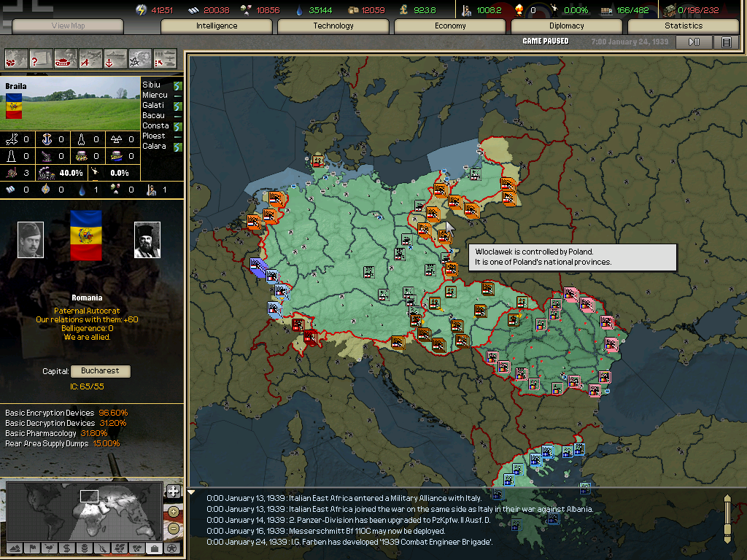The height and width of the screenshot is (560, 747).
Task: Switch to diplomatic map mode (briefcase icon)
Action: (155, 548)
